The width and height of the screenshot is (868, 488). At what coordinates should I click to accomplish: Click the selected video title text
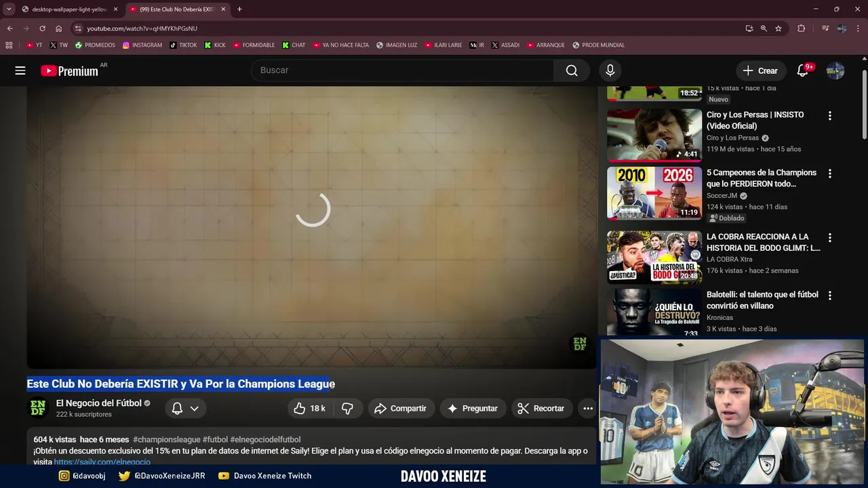pos(180,384)
